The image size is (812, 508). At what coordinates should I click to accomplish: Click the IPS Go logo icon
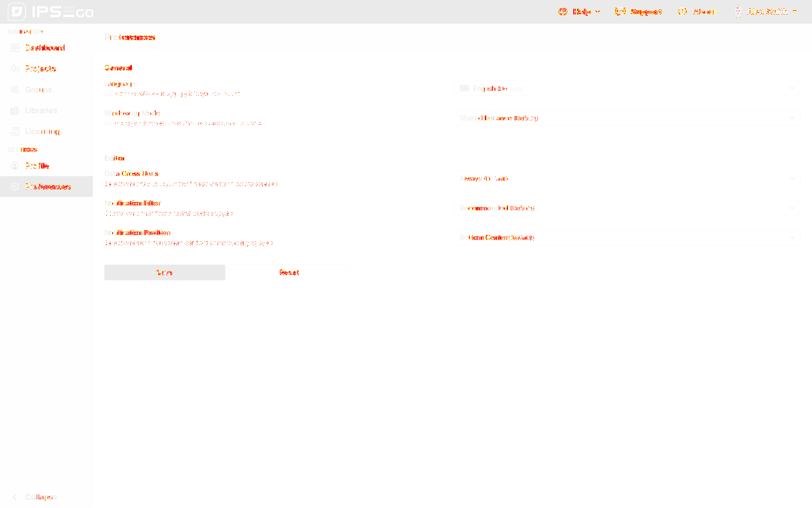(x=17, y=12)
